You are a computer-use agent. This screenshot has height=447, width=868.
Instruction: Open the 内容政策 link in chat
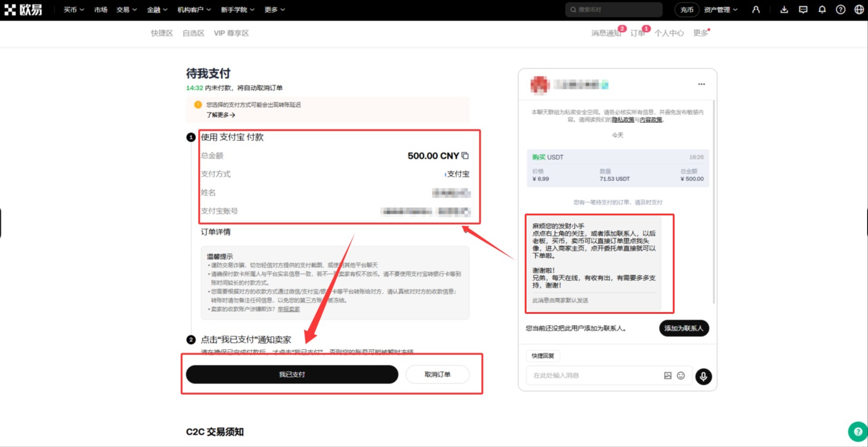coord(651,120)
